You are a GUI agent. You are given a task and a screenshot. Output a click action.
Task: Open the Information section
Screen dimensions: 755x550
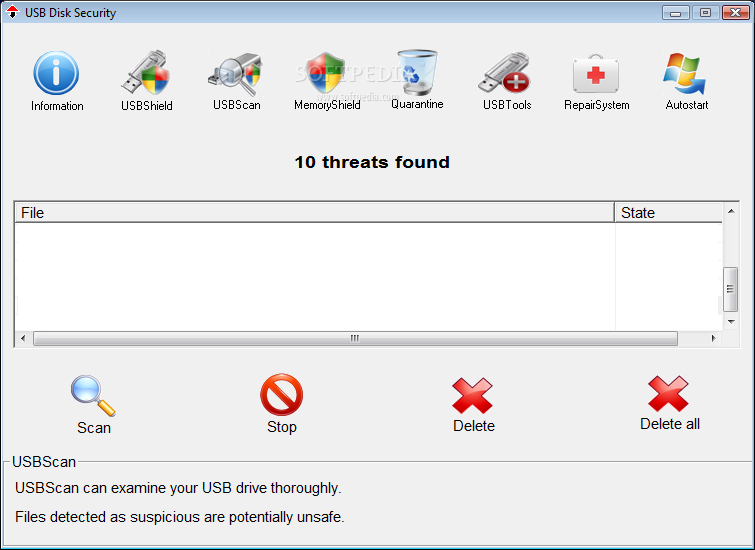pos(56,81)
